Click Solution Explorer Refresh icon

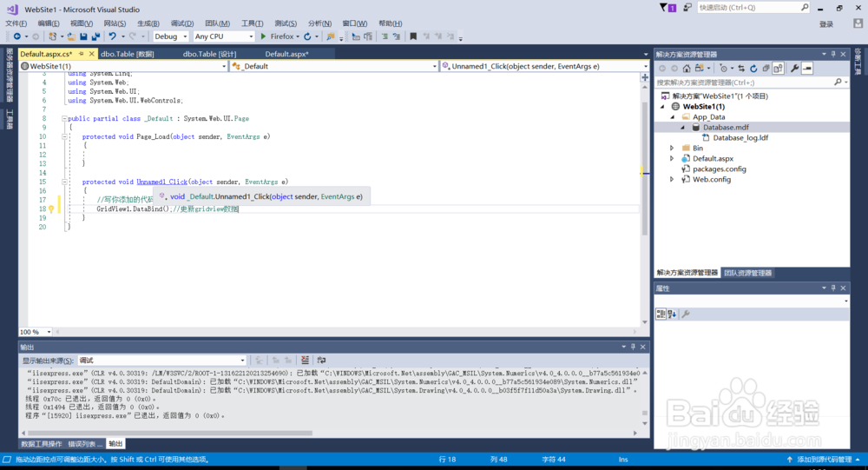[753, 68]
